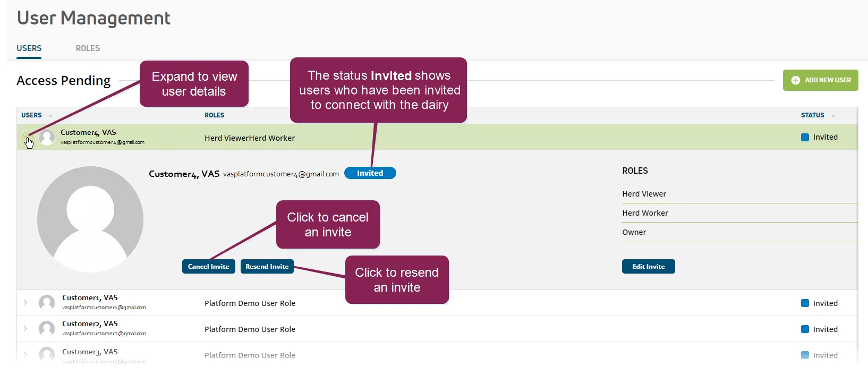Expand the Customer2, VAS row
This screenshot has height=374, width=868.
coord(25,328)
